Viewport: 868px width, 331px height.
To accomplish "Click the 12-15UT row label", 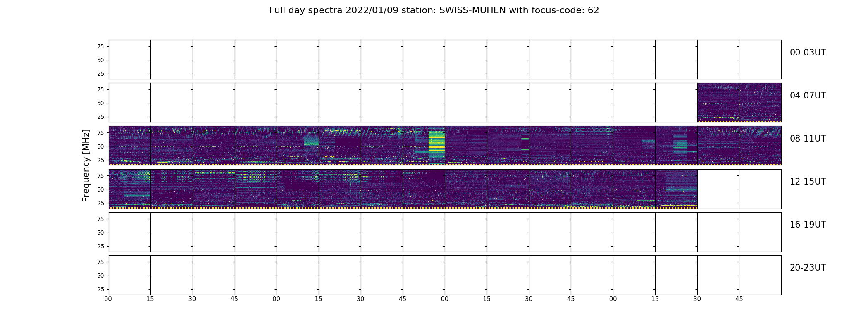I will coord(808,182).
